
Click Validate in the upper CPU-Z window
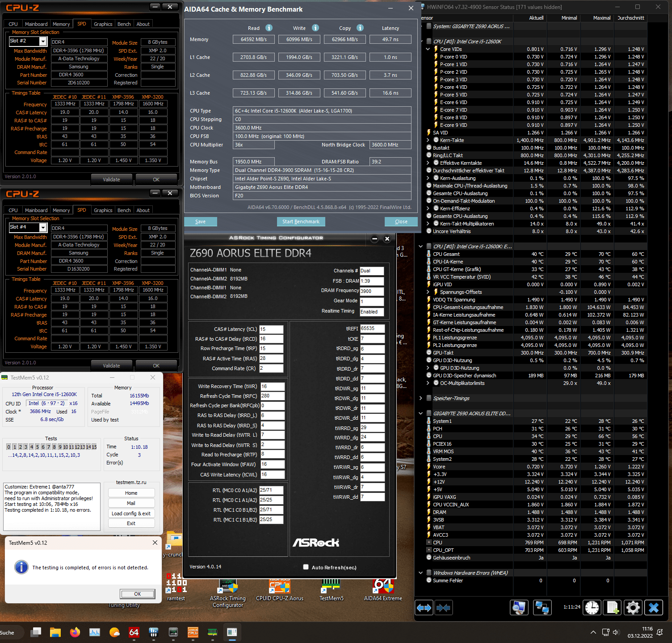pyautogui.click(x=111, y=180)
